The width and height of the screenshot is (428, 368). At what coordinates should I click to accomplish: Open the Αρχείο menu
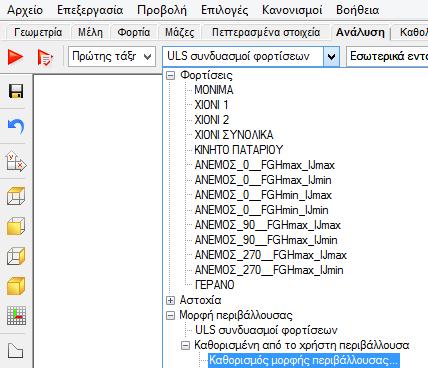click(25, 10)
